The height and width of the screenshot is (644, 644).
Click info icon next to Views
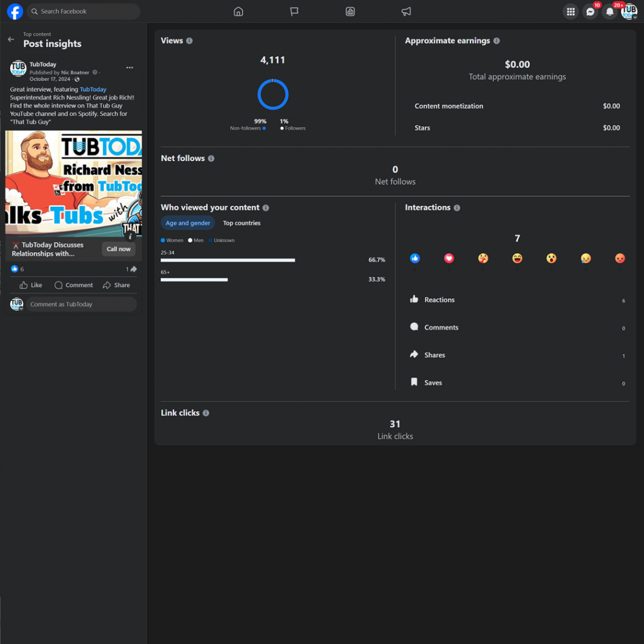(189, 41)
